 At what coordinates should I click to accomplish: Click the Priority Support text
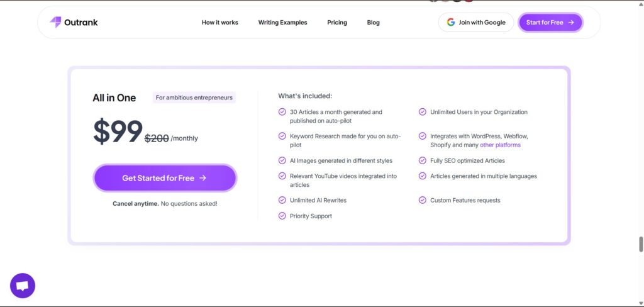point(311,216)
